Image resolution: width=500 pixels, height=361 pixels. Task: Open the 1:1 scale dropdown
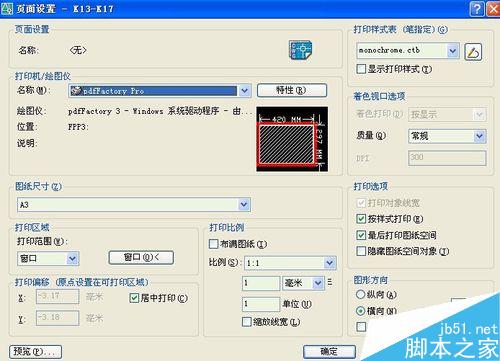(x=330, y=263)
